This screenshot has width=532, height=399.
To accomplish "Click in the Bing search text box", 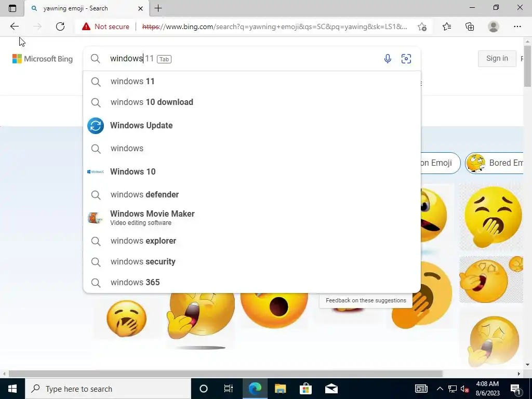I will click(x=244, y=59).
